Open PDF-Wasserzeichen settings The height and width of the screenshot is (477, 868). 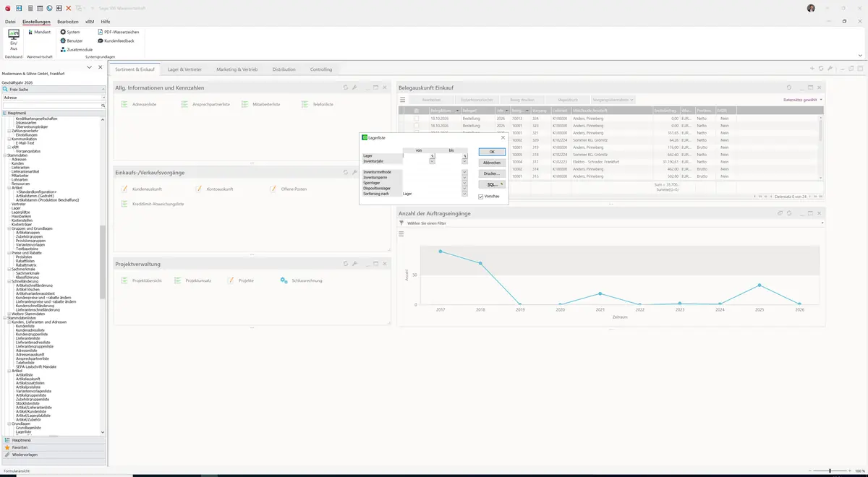118,32
